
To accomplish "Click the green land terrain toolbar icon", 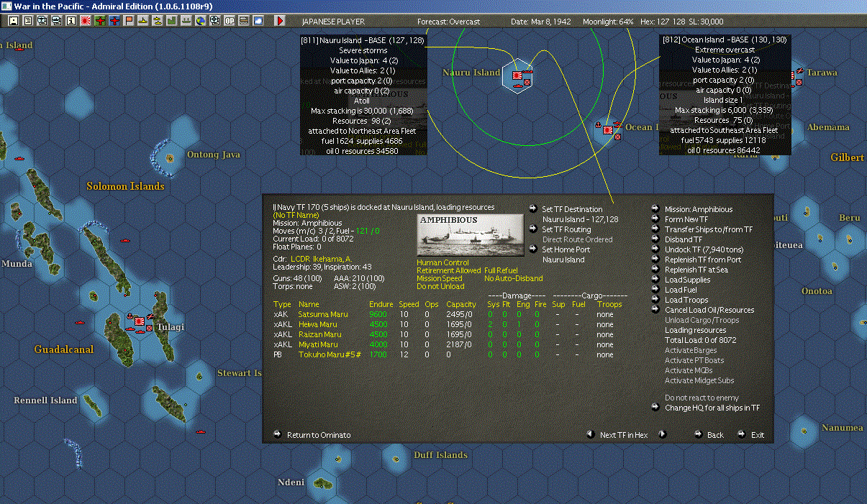I will coord(172,21).
